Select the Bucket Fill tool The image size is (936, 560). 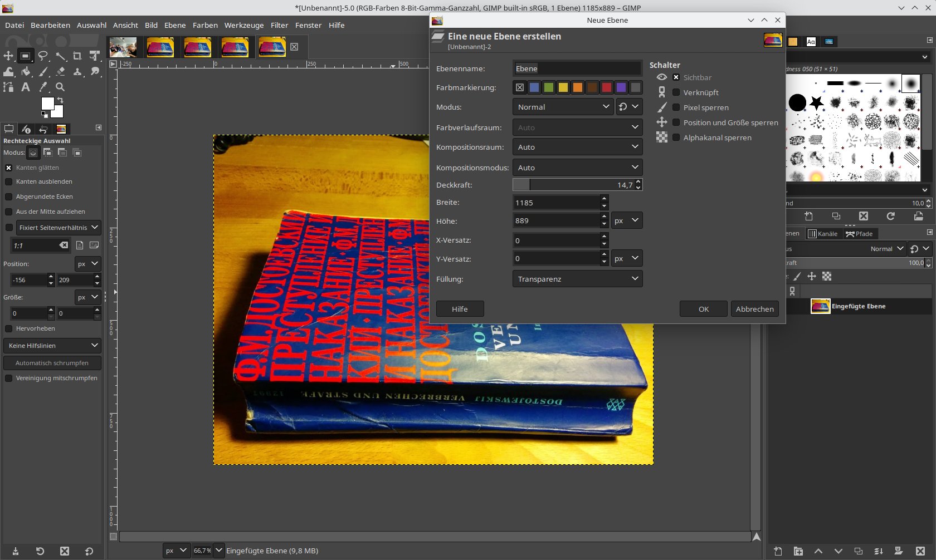pyautogui.click(x=26, y=72)
